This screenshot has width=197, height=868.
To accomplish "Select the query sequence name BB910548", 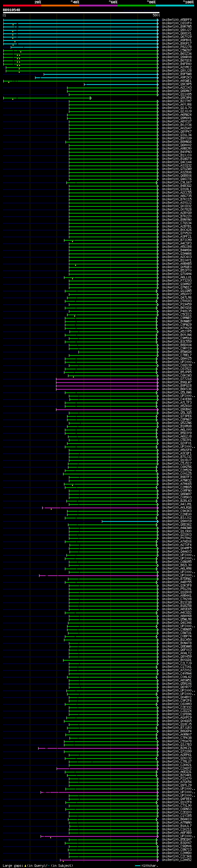I will pyautogui.click(x=11, y=10).
